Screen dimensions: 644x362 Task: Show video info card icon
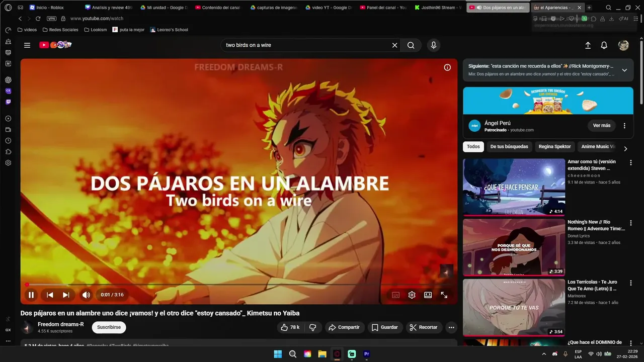click(447, 67)
